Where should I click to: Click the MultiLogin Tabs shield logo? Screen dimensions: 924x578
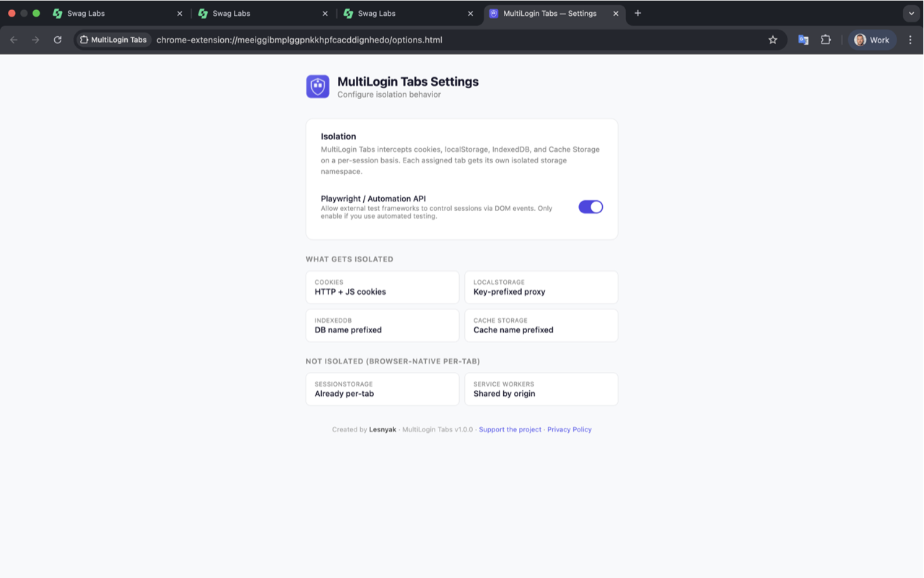(318, 87)
